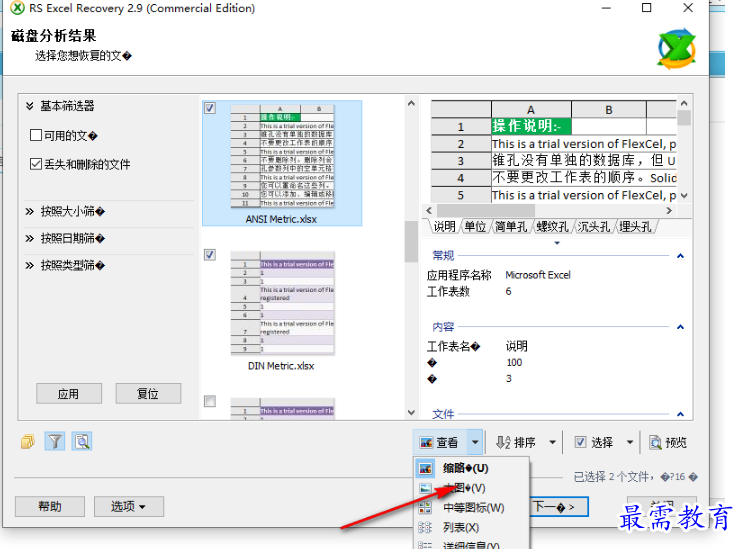Click preview scroll right arrow
The width and height of the screenshot is (741, 549).
(x=669, y=211)
